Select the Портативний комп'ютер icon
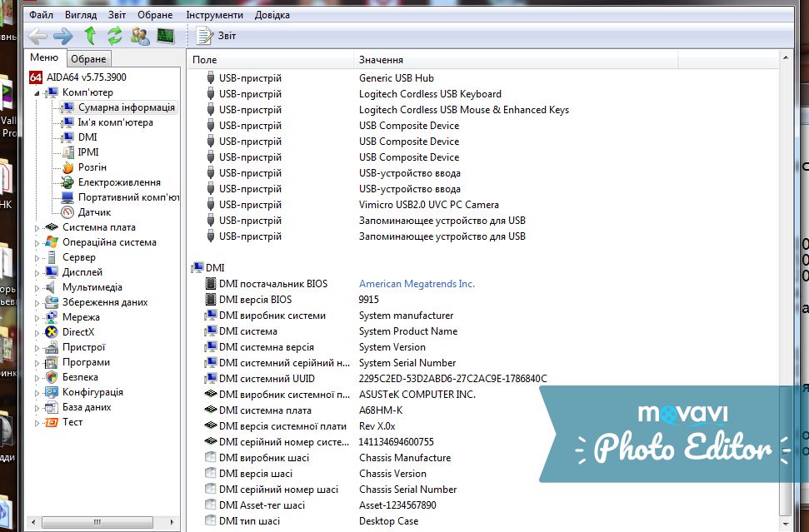Viewport: 809px width, 532px height. pos(67,197)
